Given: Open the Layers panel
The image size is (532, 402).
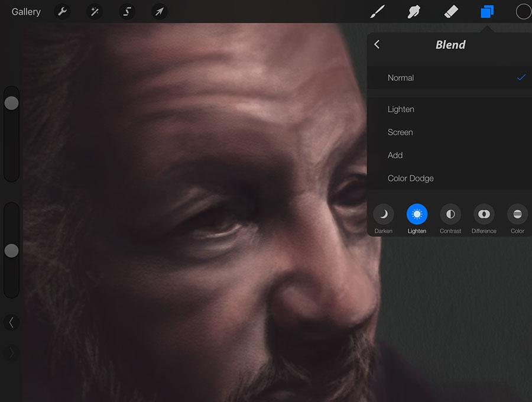Looking at the screenshot, I should (x=486, y=11).
